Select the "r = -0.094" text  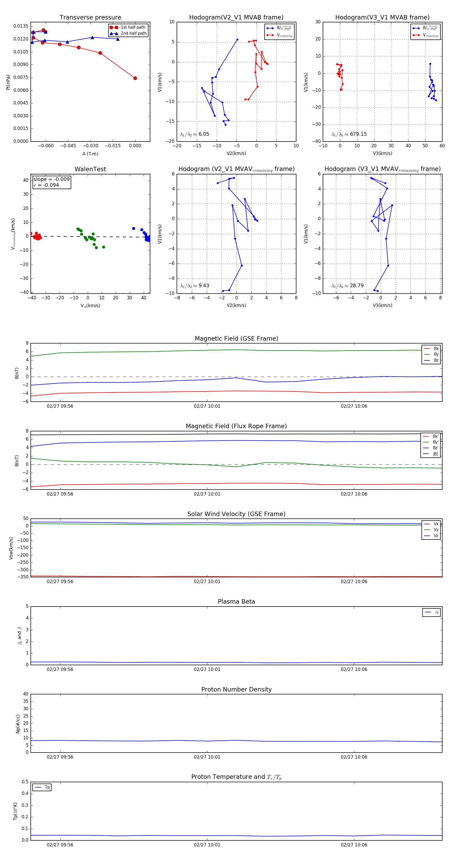pos(46,185)
